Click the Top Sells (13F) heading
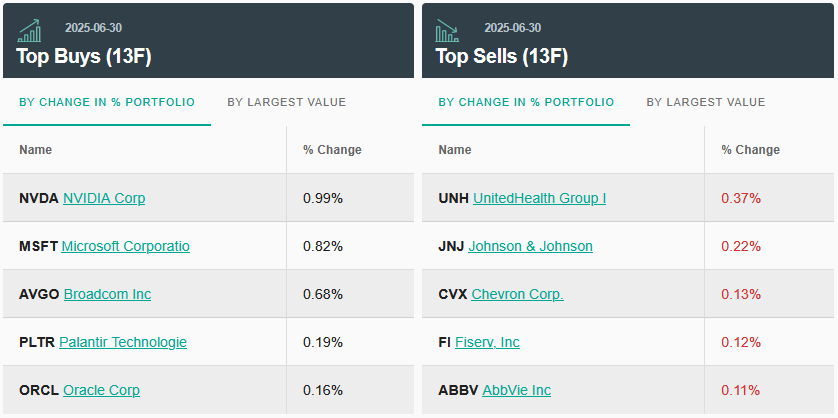The width and height of the screenshot is (838, 418). click(x=502, y=56)
